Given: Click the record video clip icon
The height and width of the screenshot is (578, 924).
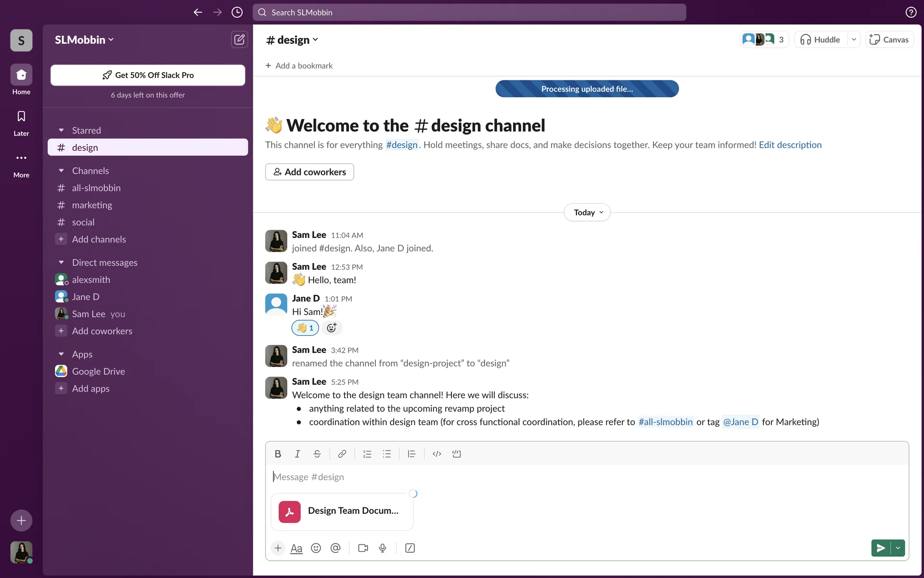Looking at the screenshot, I should [x=363, y=548].
